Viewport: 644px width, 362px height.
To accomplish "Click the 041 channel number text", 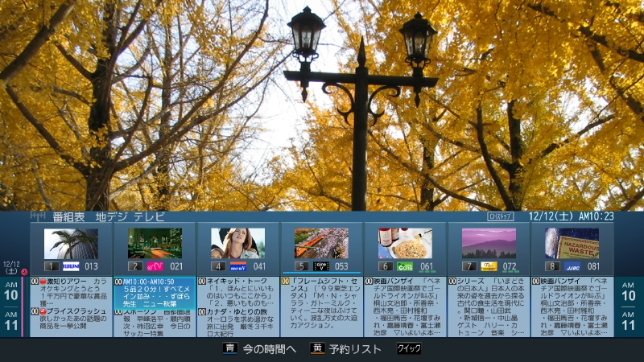I will [x=259, y=266].
